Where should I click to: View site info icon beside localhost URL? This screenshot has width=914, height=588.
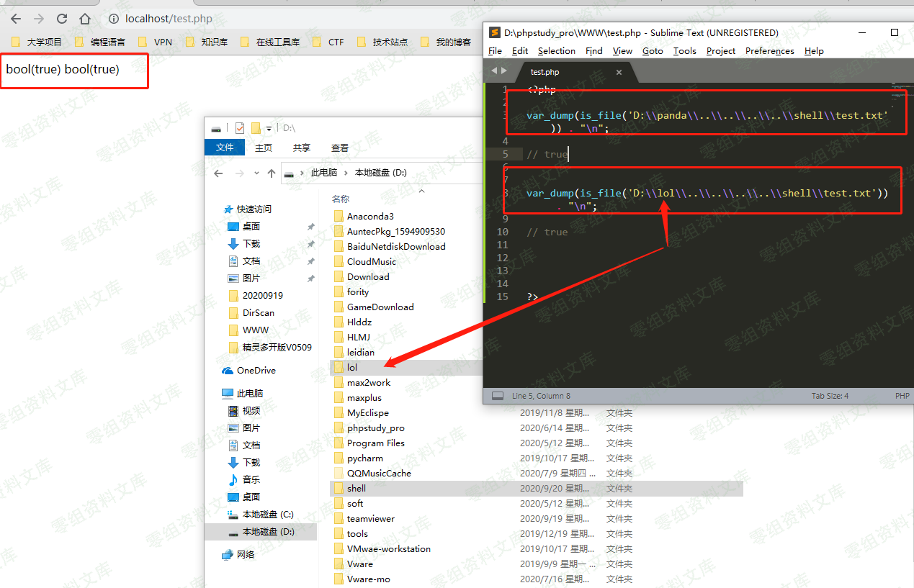[113, 19]
